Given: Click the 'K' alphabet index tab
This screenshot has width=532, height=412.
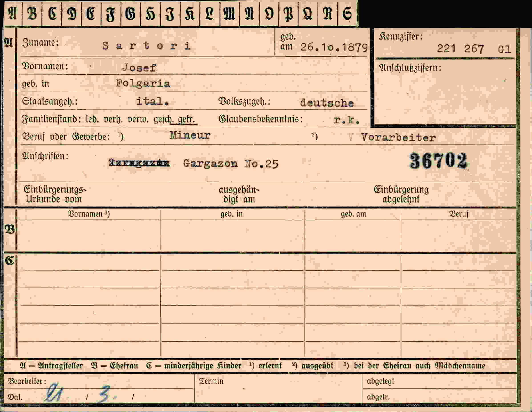Looking at the screenshot, I should pyautogui.click(x=190, y=13).
